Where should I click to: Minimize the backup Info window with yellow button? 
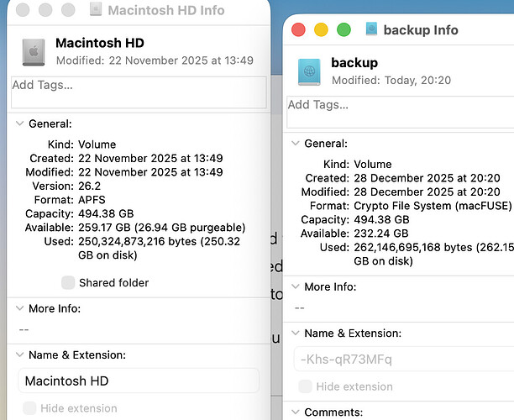click(321, 30)
